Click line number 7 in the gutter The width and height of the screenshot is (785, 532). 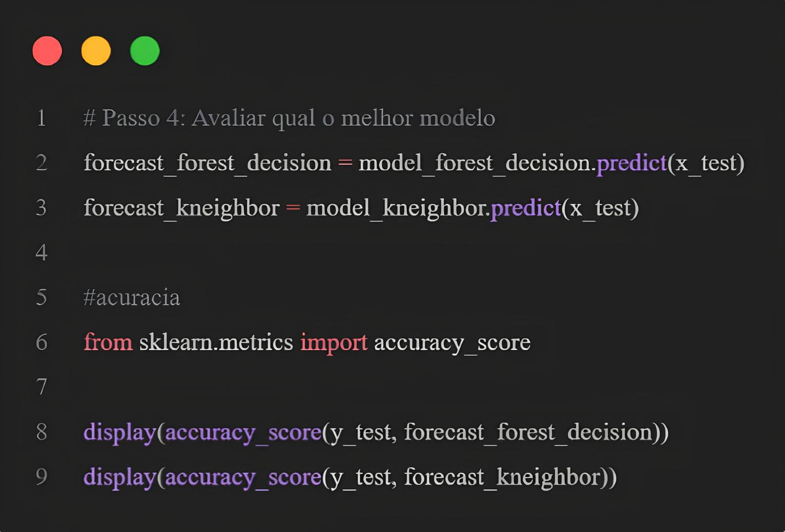pyautogui.click(x=42, y=387)
